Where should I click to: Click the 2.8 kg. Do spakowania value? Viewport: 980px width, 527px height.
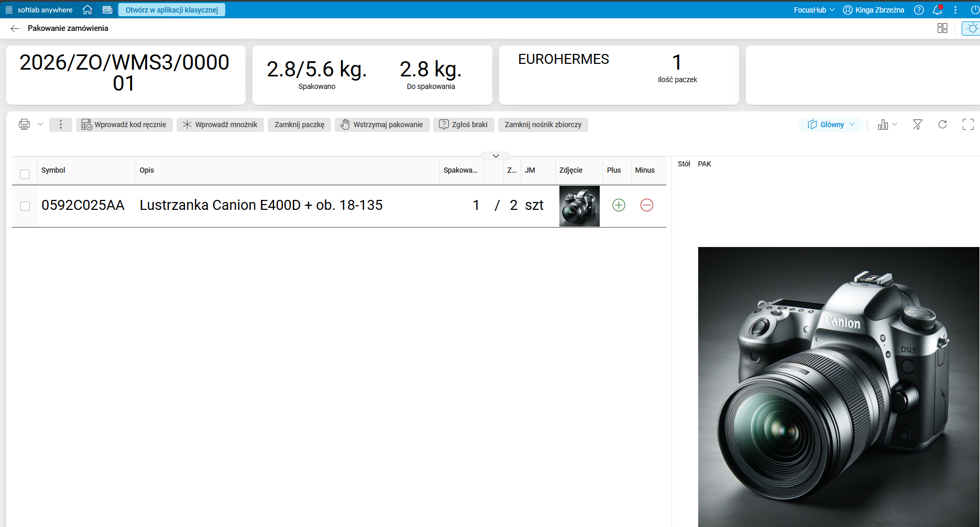point(431,69)
